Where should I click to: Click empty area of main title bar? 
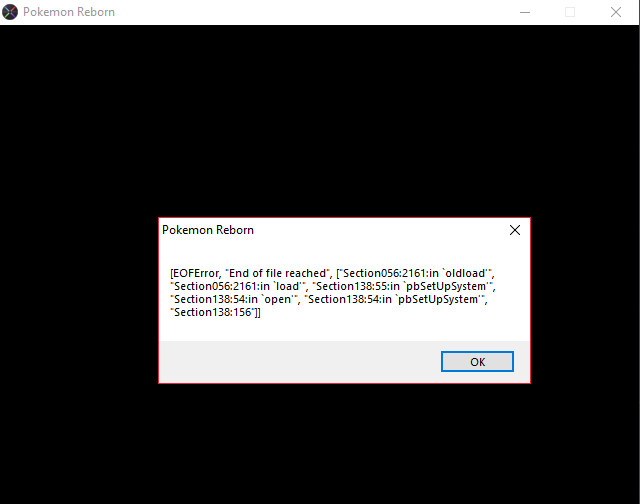[300, 12]
